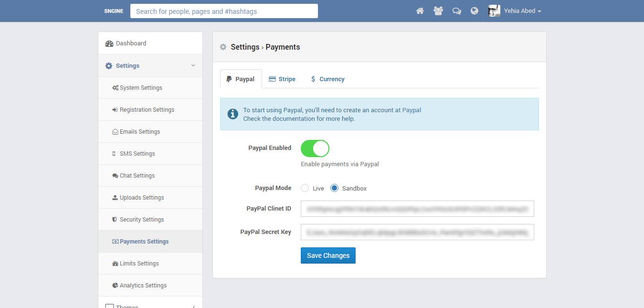Switch to the Currency tab
Screen dimensions: 644x308
pyautogui.click(x=327, y=79)
